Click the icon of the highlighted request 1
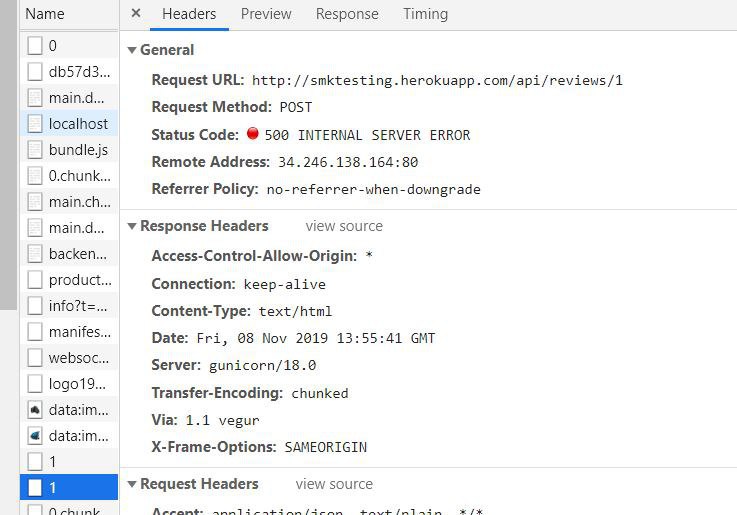This screenshot has height=515, width=737. pyautogui.click(x=35, y=488)
